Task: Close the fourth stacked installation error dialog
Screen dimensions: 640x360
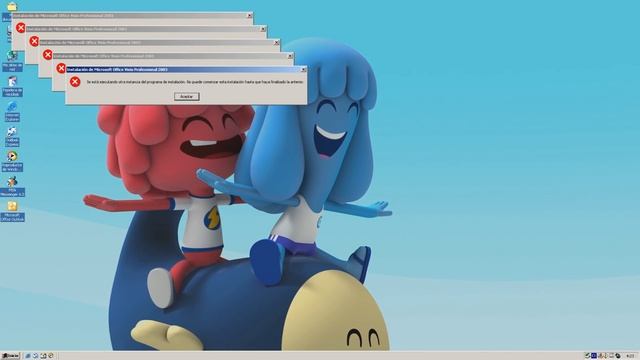Action: [263, 29]
